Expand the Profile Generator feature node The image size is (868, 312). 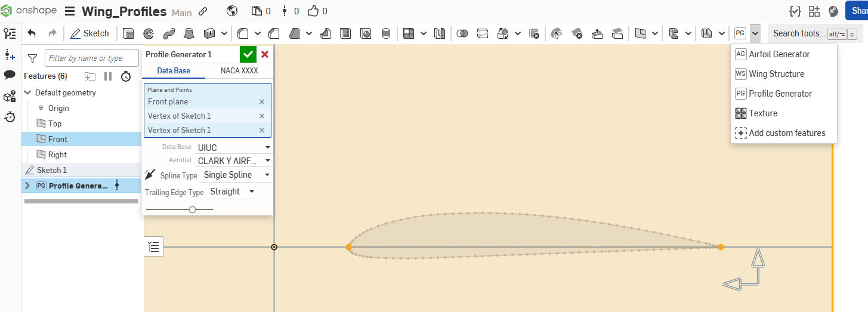point(27,186)
